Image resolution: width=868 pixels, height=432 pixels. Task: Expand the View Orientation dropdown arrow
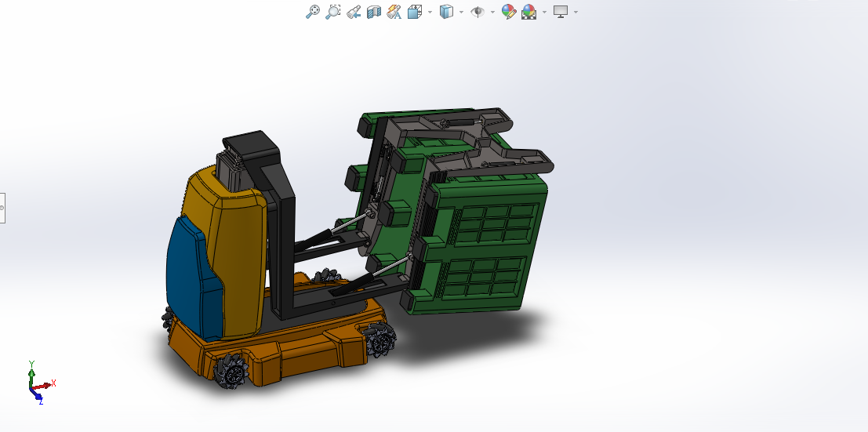pyautogui.click(x=430, y=12)
